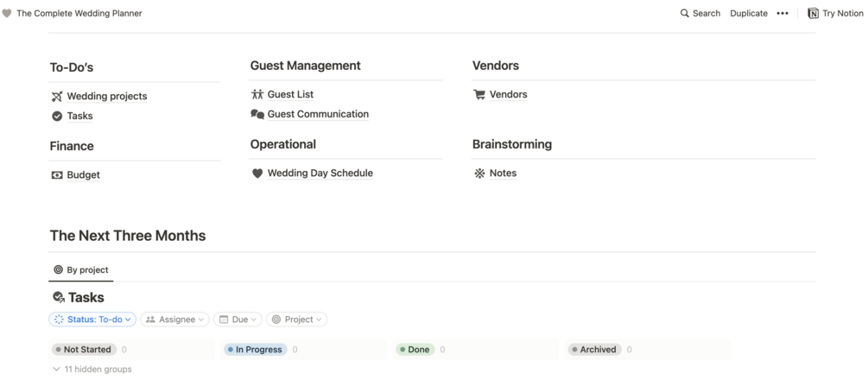Click the heart icon beside Wedding Day Schedule
This screenshot has height=386, width=868.
(x=257, y=174)
